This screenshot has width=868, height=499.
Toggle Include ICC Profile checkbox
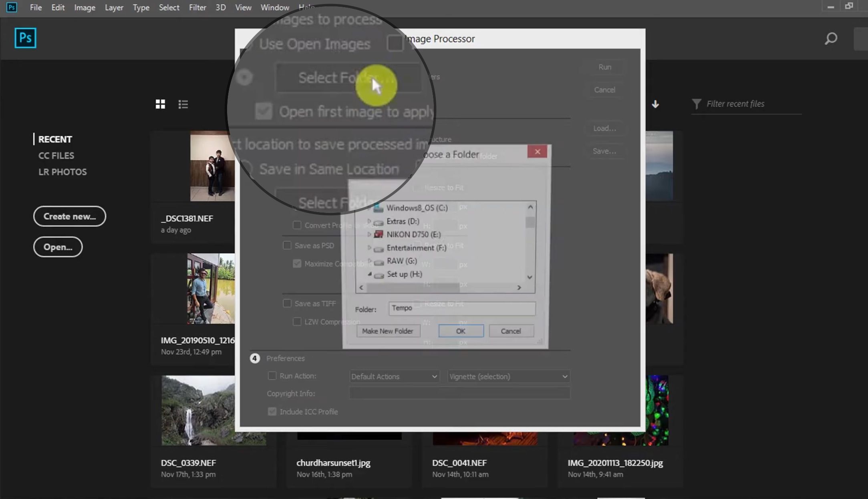pyautogui.click(x=272, y=411)
